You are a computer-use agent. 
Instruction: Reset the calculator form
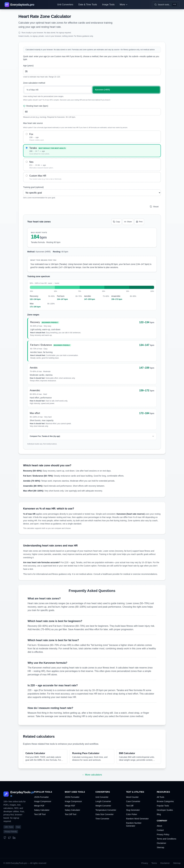click(154, 207)
